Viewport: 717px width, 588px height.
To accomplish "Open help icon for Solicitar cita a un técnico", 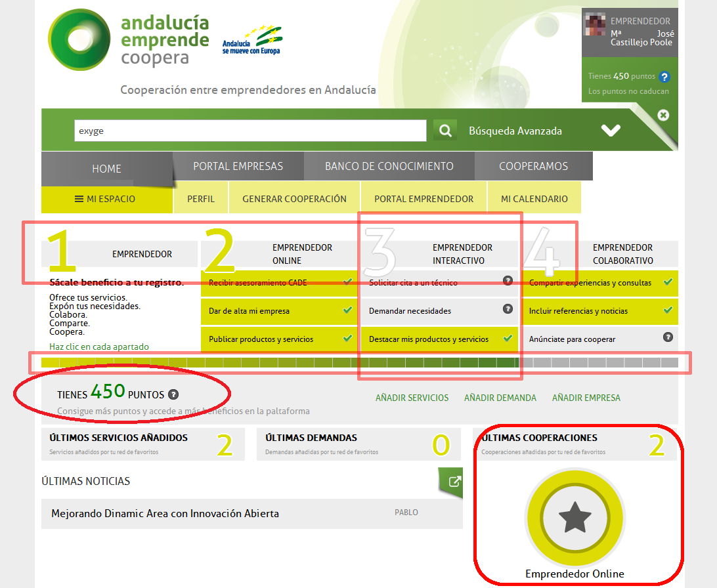I will tap(508, 280).
